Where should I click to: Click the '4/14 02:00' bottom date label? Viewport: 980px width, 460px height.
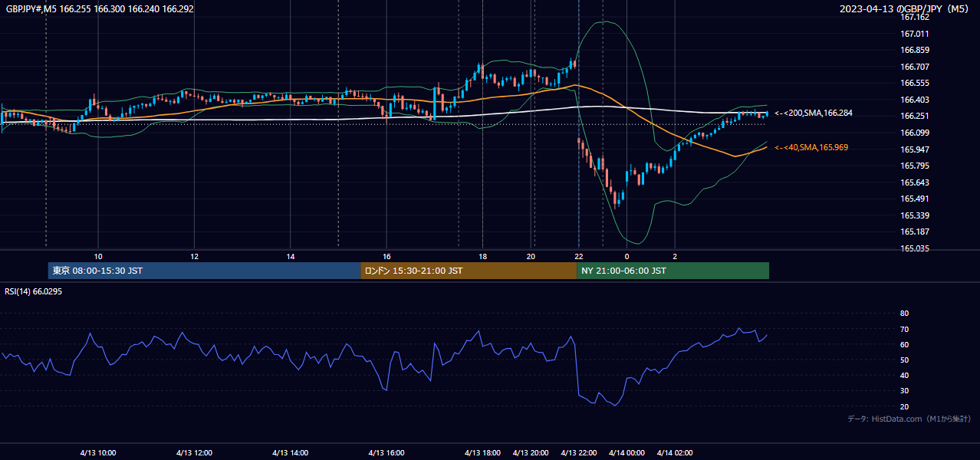click(675, 452)
